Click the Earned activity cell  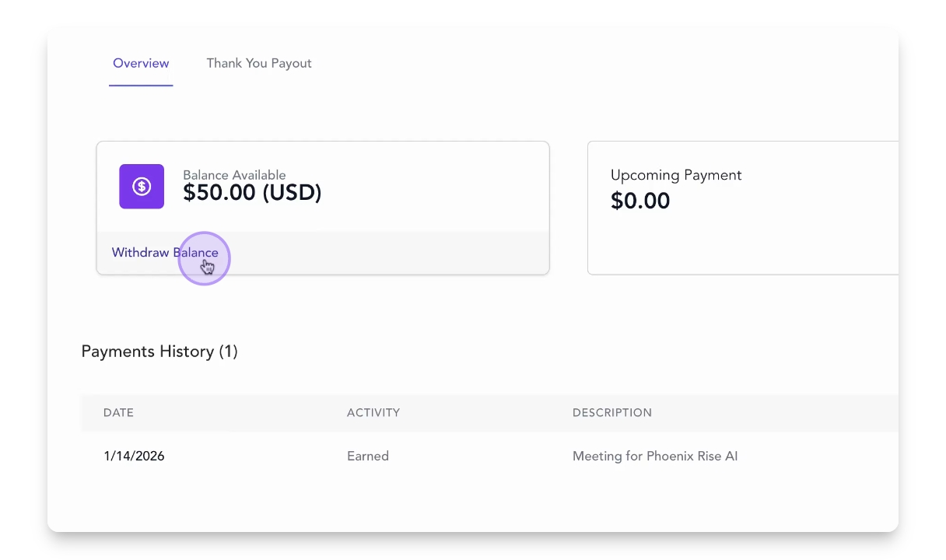tap(368, 457)
